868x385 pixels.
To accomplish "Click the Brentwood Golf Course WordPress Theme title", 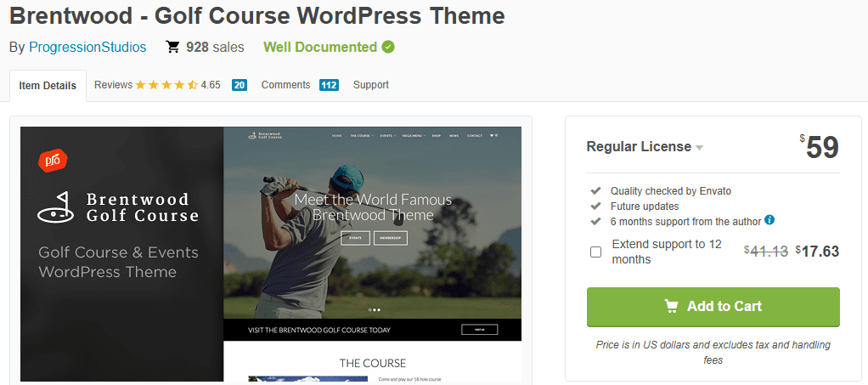I will (256, 15).
